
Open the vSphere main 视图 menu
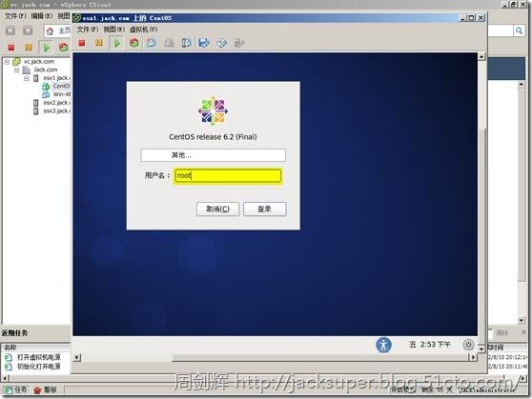tap(64, 16)
